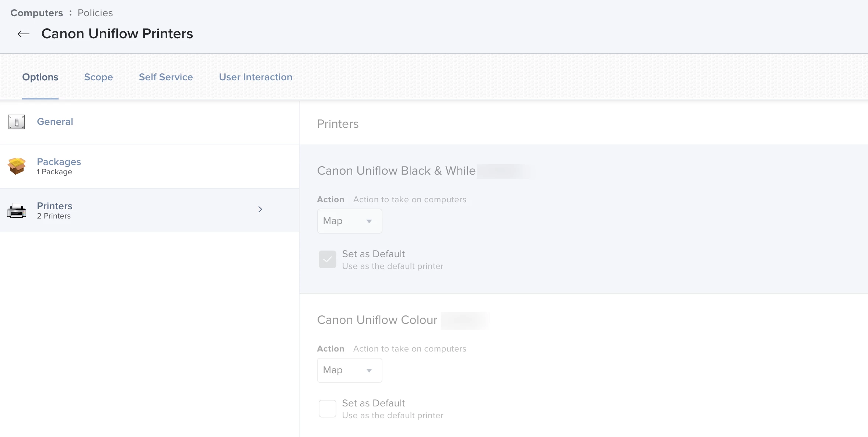868x437 pixels.
Task: Click the Packages box icon
Action: (x=17, y=166)
